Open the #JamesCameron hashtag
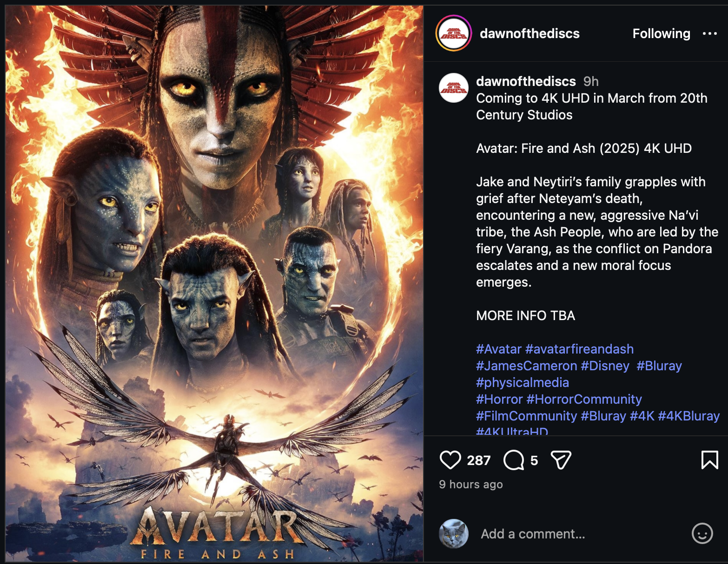Image resolution: width=728 pixels, height=564 pixels. tap(526, 366)
